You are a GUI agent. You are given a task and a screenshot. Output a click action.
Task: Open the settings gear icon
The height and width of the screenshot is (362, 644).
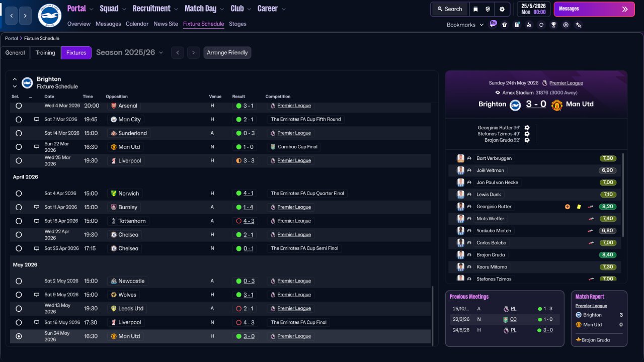coord(502,9)
